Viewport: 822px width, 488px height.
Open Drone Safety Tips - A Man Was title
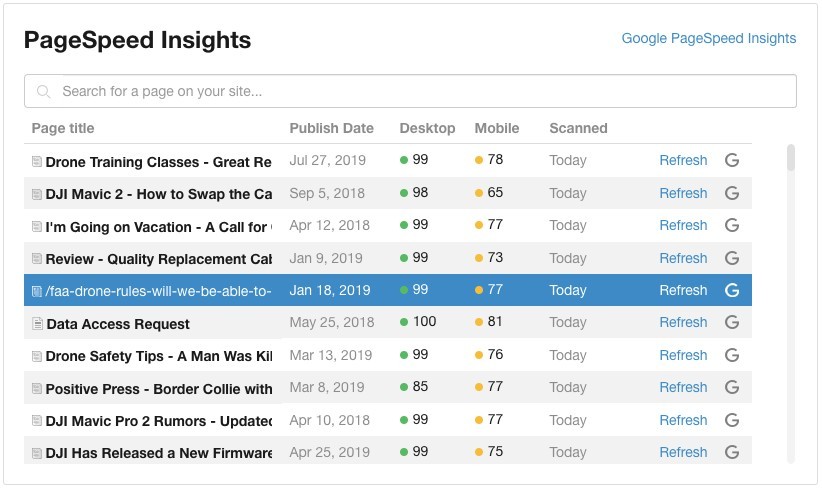pos(158,356)
